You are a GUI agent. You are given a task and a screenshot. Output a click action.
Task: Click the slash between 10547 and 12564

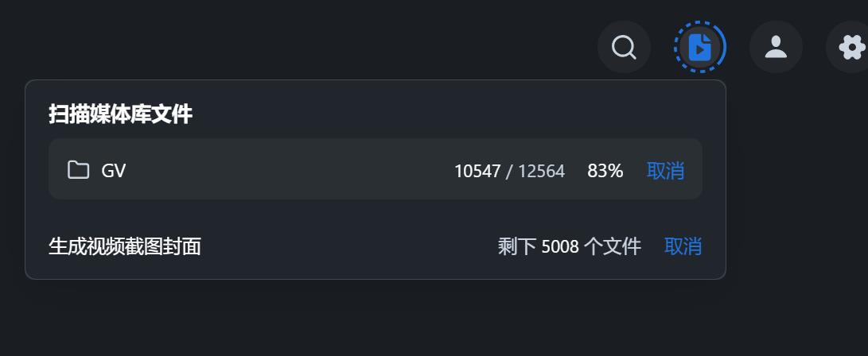point(509,171)
